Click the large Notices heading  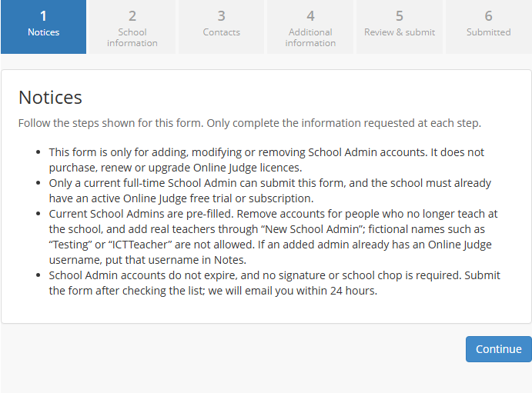click(50, 98)
